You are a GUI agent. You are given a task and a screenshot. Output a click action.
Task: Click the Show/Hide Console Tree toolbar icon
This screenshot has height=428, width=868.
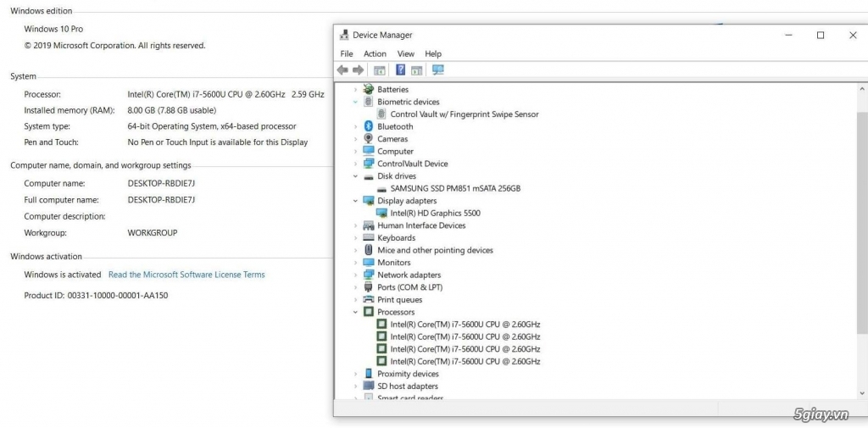pos(379,70)
